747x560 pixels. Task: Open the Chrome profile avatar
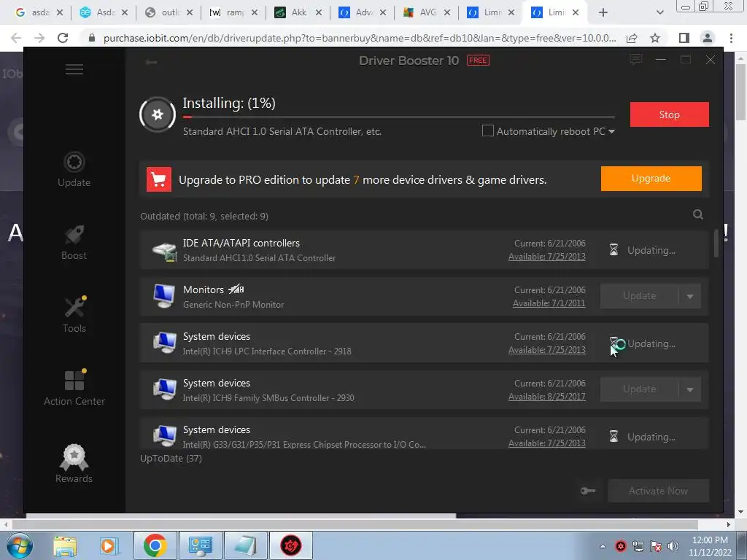click(708, 38)
